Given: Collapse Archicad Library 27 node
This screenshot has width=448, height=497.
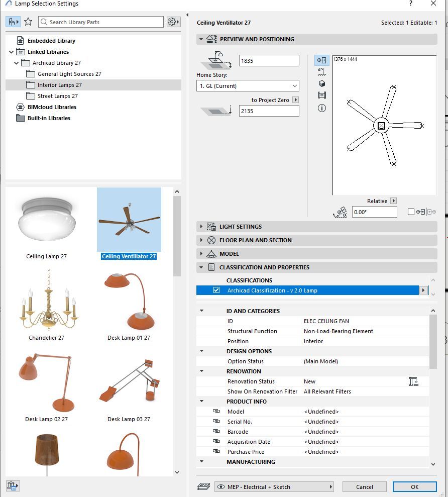Looking at the screenshot, I should pyautogui.click(x=17, y=63).
